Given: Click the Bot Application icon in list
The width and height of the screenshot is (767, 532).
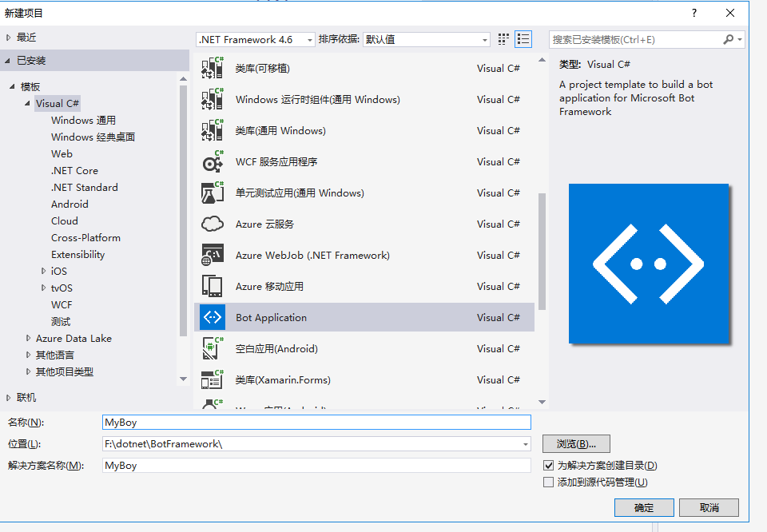Looking at the screenshot, I should click(213, 317).
